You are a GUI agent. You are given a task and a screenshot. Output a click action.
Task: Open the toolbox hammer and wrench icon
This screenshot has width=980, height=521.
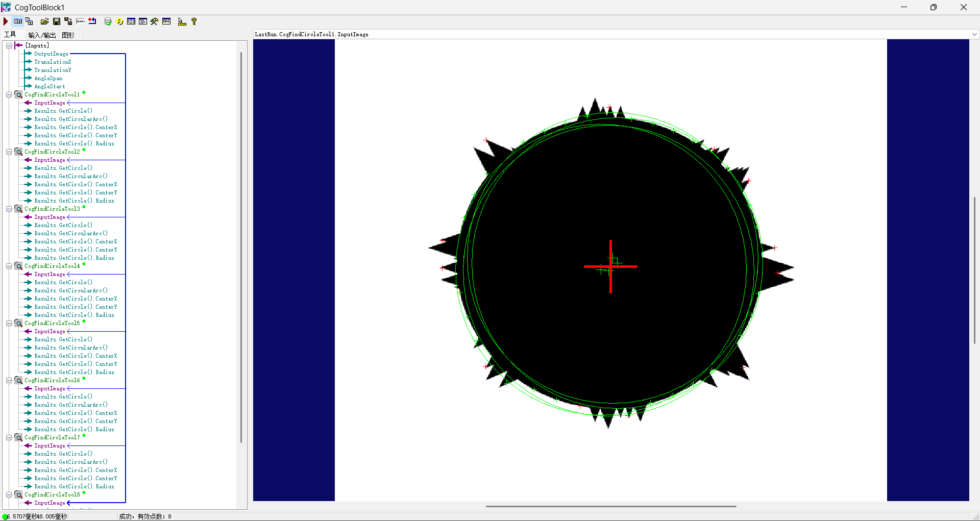pyautogui.click(x=155, y=21)
